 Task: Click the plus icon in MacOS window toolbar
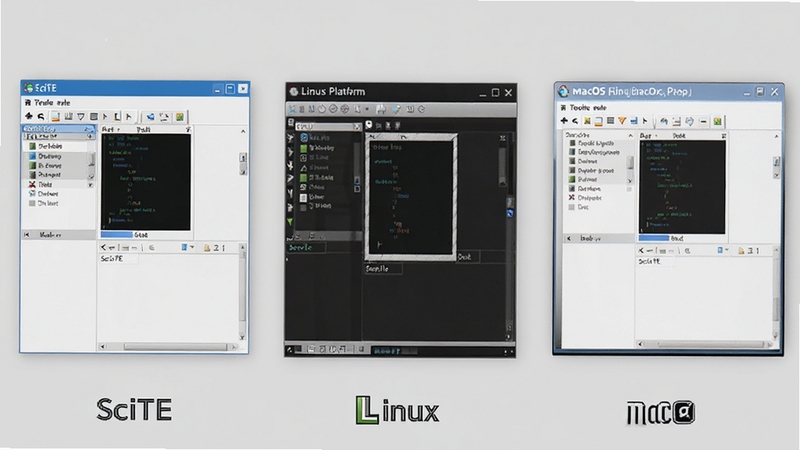point(564,121)
